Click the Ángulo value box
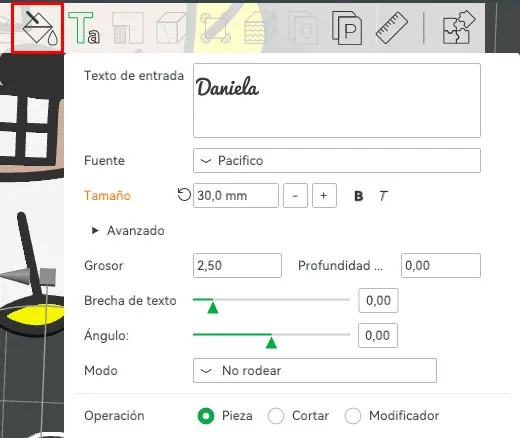 point(378,336)
